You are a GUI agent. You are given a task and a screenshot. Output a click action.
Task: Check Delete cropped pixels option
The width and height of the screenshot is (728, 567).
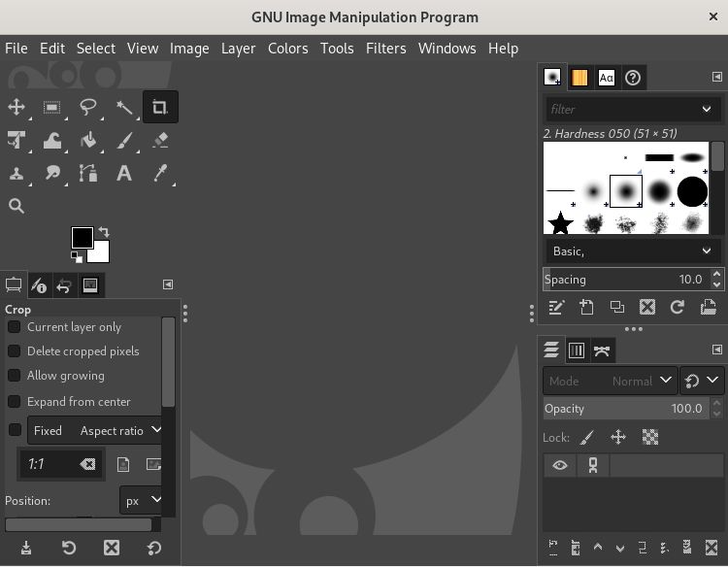pyautogui.click(x=15, y=351)
